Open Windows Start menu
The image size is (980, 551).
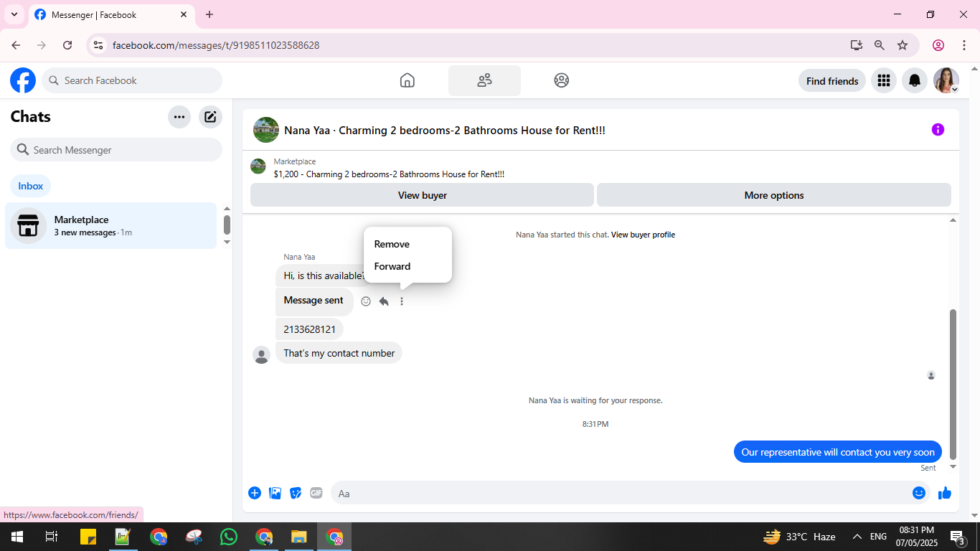[17, 537]
